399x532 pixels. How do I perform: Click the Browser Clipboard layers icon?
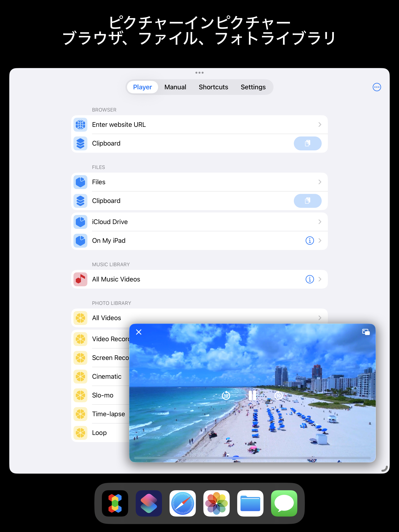[80, 143]
